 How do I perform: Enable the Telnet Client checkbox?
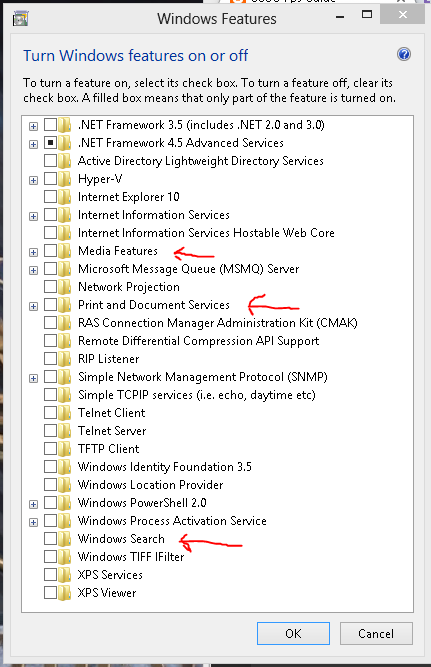pos(50,413)
